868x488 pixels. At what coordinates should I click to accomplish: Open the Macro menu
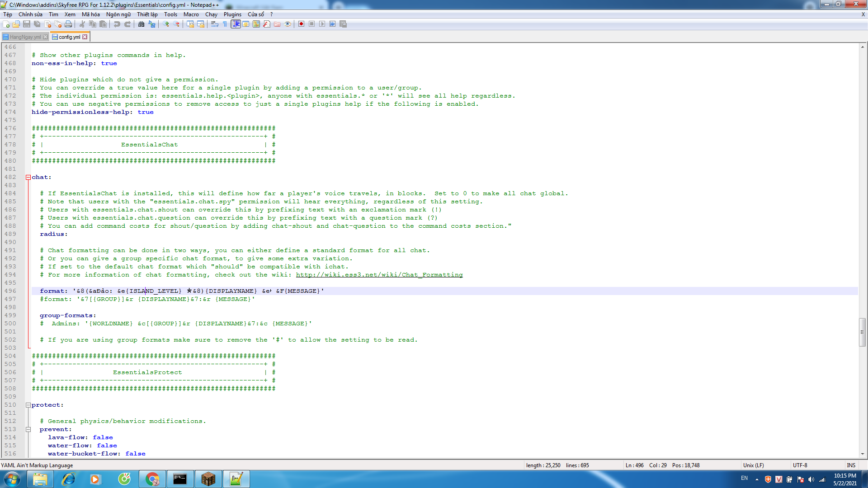pyautogui.click(x=191, y=14)
